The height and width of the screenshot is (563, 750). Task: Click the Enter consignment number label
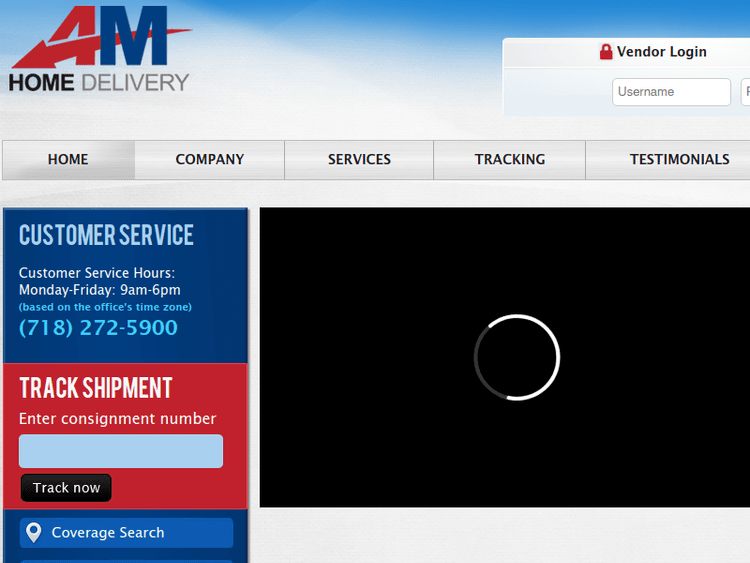(x=117, y=419)
